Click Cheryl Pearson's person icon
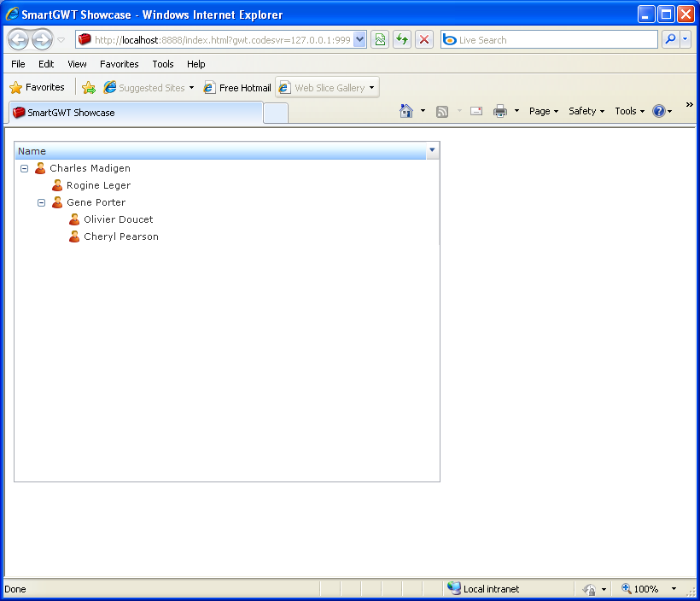Screen dimensions: 700x601 (74, 236)
